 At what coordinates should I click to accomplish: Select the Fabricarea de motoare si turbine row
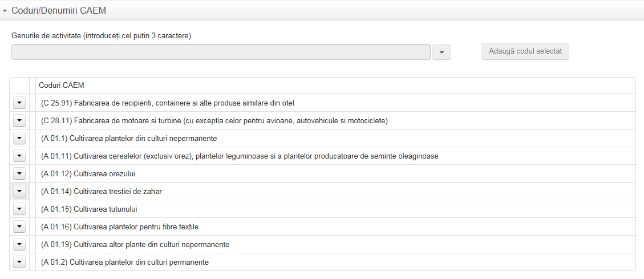(214, 121)
